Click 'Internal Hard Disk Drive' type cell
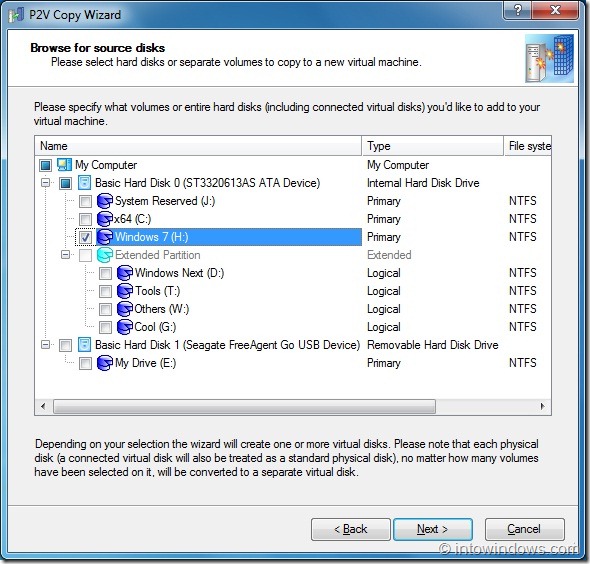 [x=423, y=183]
